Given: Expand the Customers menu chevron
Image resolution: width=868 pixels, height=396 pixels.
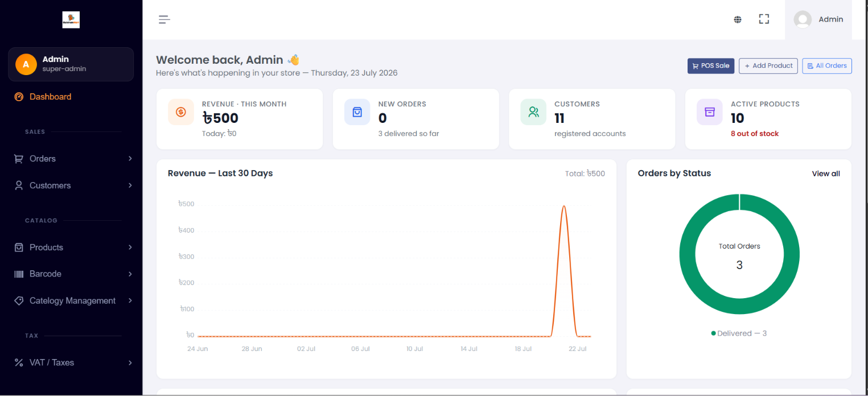Looking at the screenshot, I should pos(130,185).
